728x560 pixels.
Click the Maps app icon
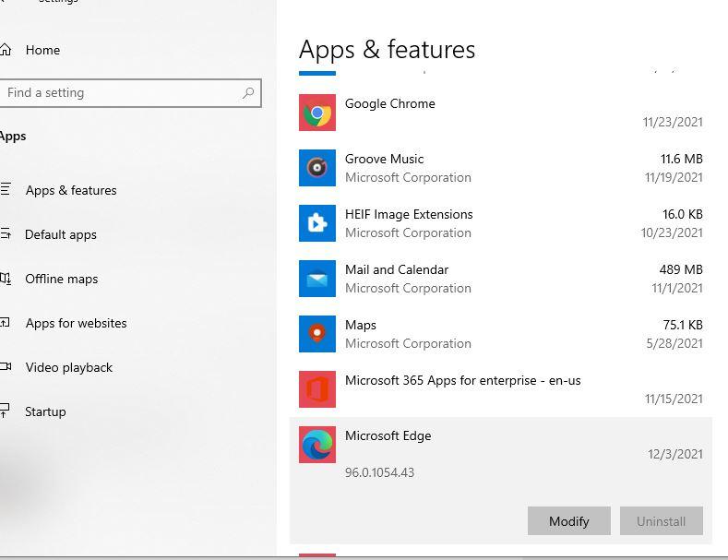pos(317,334)
